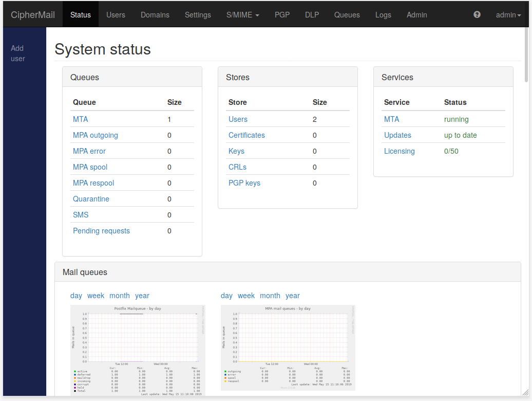532x401 pixels.
Task: Open the MTA queue link
Action: pos(81,119)
